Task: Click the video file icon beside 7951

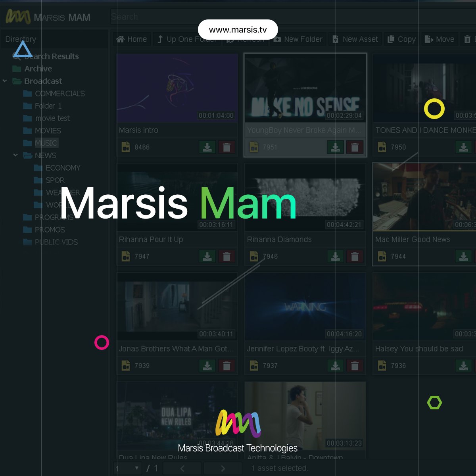Action: (253, 147)
